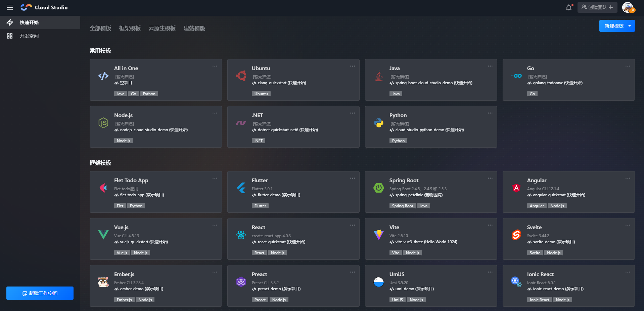Screen dimensions: 644x311
Task: Open the Go card more-options menu
Action: pos(628,66)
